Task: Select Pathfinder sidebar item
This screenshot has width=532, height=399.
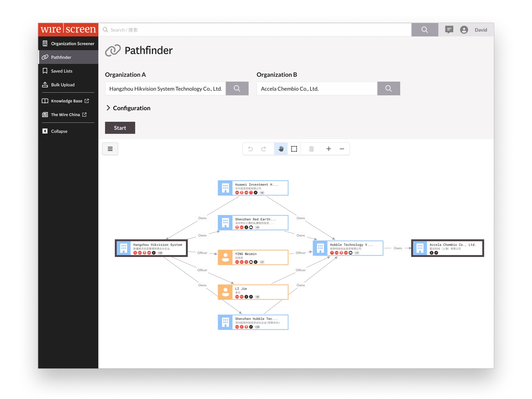Action: (68, 57)
